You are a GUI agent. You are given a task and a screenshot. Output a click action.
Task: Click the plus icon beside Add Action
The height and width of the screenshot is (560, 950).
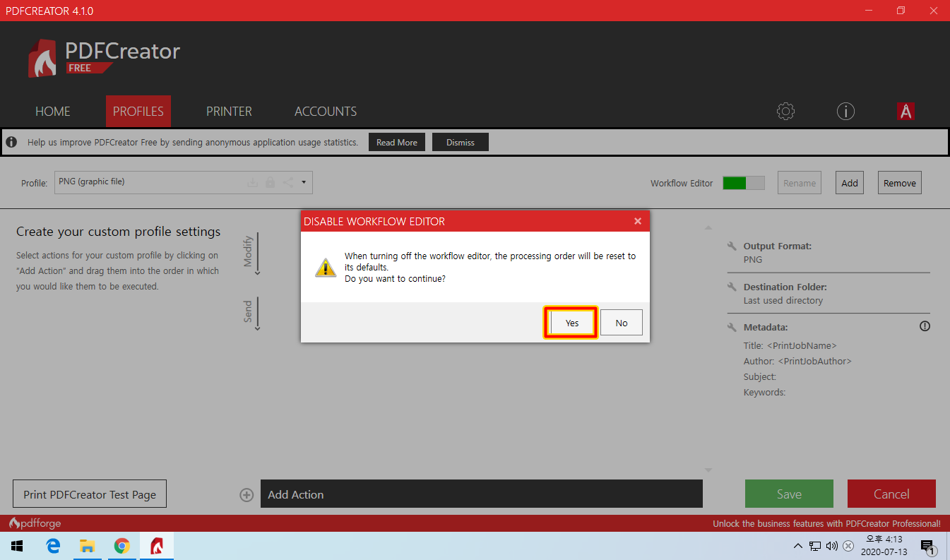247,495
